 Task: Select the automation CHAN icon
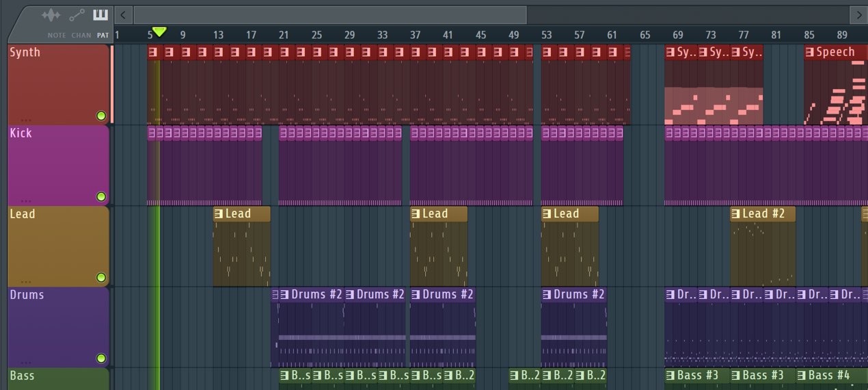77,15
